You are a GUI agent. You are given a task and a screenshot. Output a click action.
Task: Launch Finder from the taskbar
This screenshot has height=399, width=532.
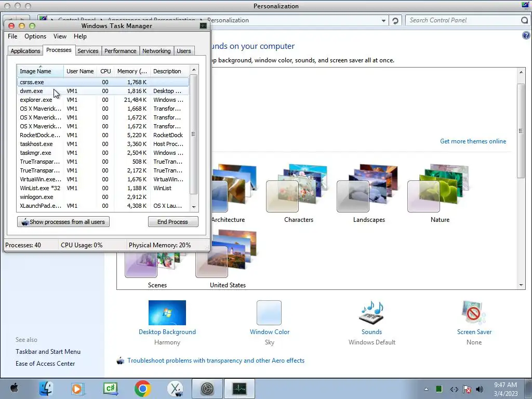pyautogui.click(x=46, y=389)
